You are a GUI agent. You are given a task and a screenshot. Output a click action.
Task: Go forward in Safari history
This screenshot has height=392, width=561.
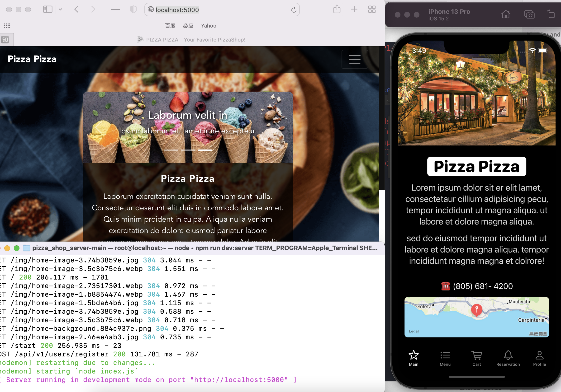tap(93, 9)
